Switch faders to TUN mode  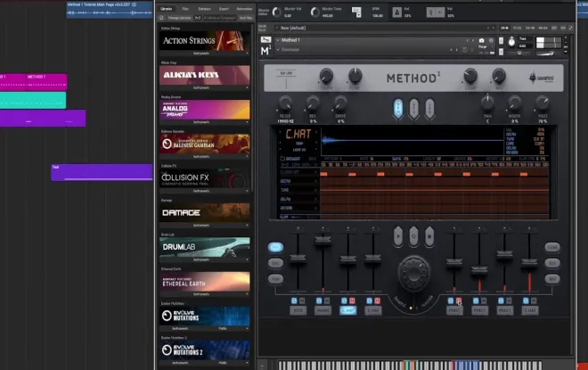click(x=275, y=279)
